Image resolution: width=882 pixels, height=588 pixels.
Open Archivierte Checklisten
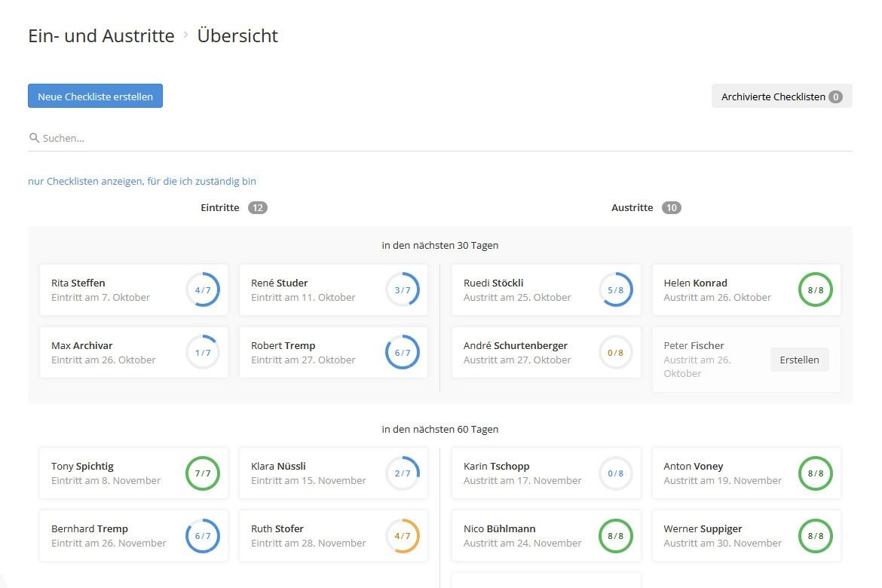(x=782, y=96)
